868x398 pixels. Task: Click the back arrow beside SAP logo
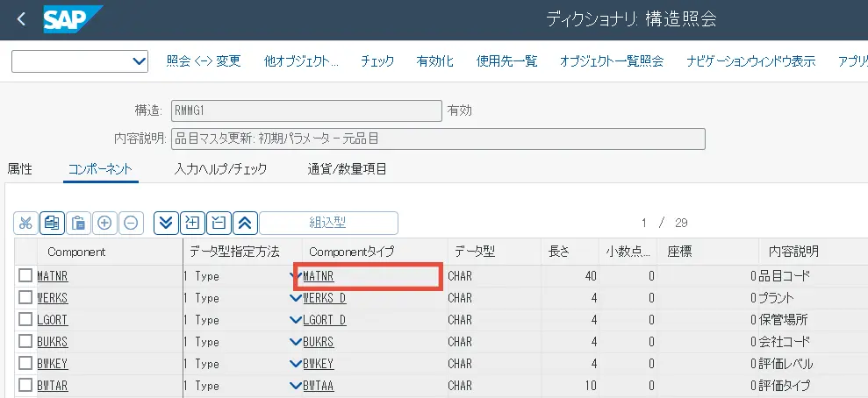[21, 18]
